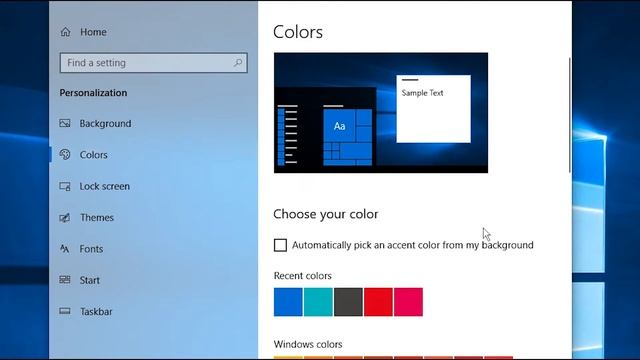Enable automatic accent color checkbox
Image resolution: width=640 pixels, height=360 pixels.
[x=280, y=245]
